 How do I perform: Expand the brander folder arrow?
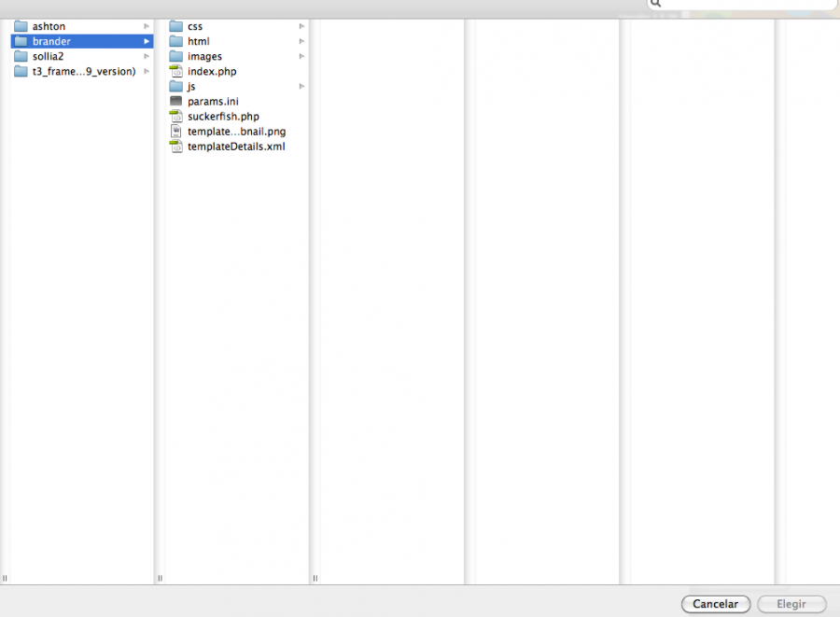tap(147, 41)
